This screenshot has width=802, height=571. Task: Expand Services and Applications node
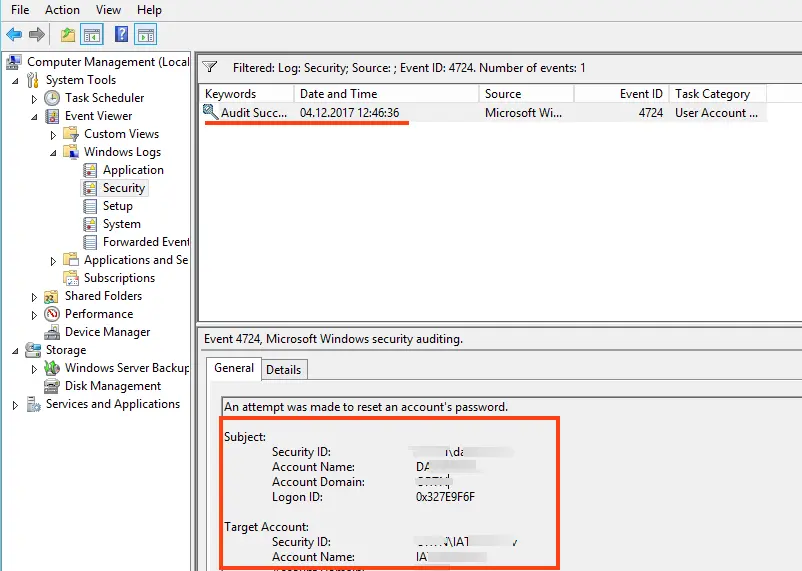15,405
